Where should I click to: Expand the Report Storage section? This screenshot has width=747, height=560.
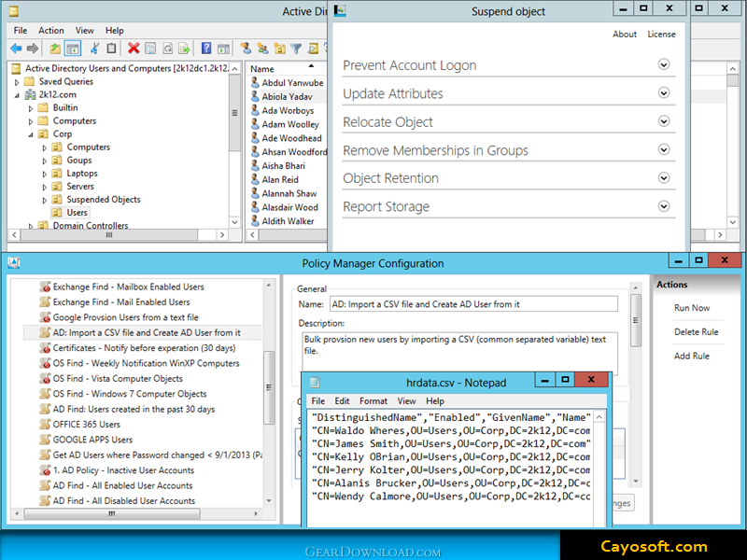[x=664, y=206]
